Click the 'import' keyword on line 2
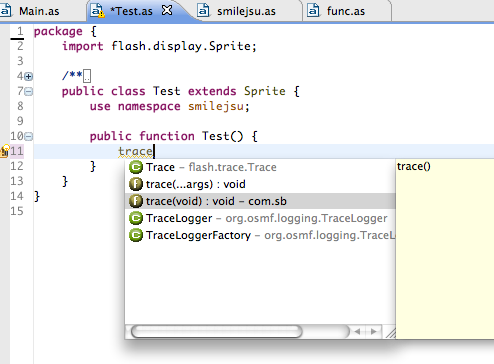 pos(83,46)
